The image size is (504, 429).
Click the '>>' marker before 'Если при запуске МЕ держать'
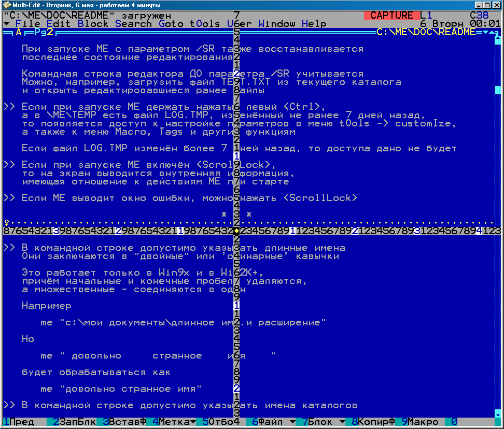point(9,107)
